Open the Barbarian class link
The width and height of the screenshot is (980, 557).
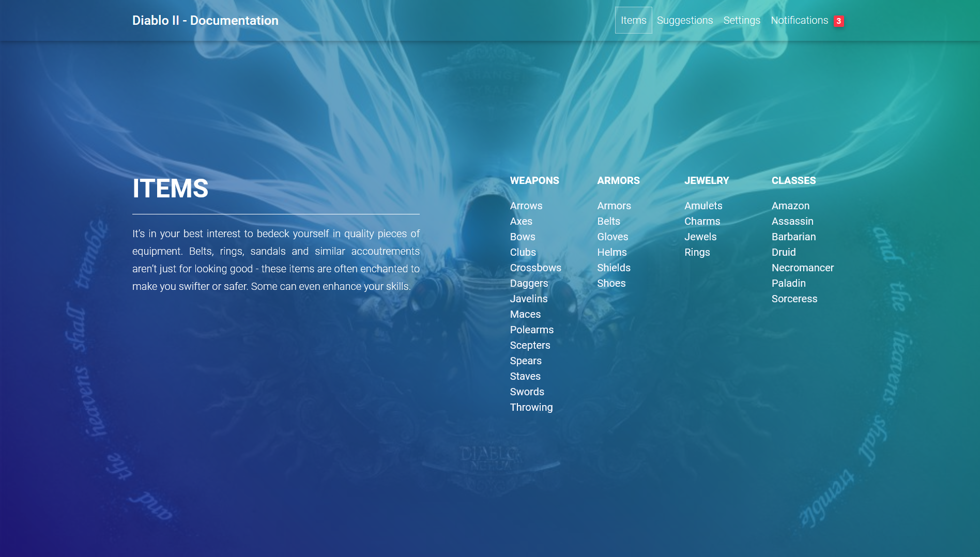coord(794,237)
